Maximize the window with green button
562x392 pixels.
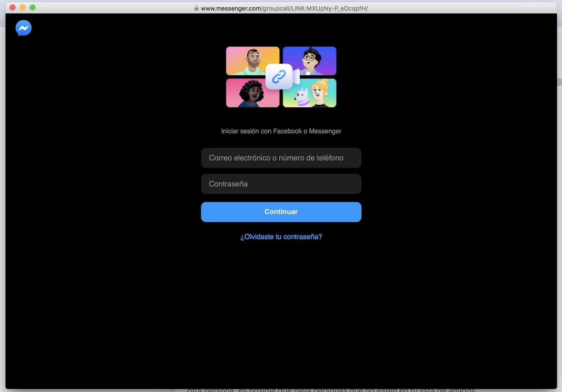pos(33,7)
